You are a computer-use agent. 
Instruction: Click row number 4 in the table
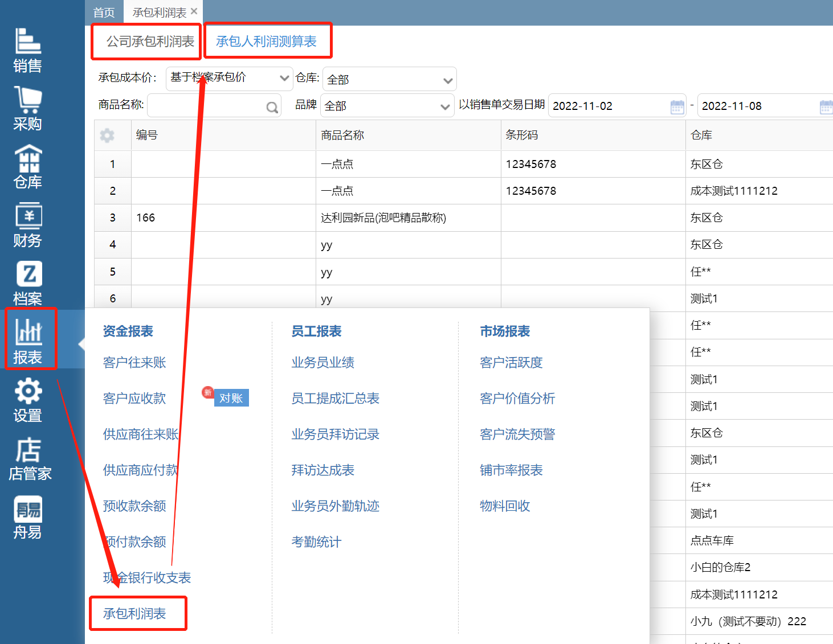coord(113,245)
